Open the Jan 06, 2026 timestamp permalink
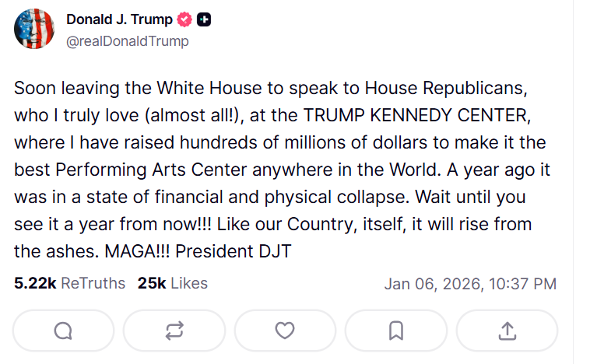590x364 pixels. [470, 284]
